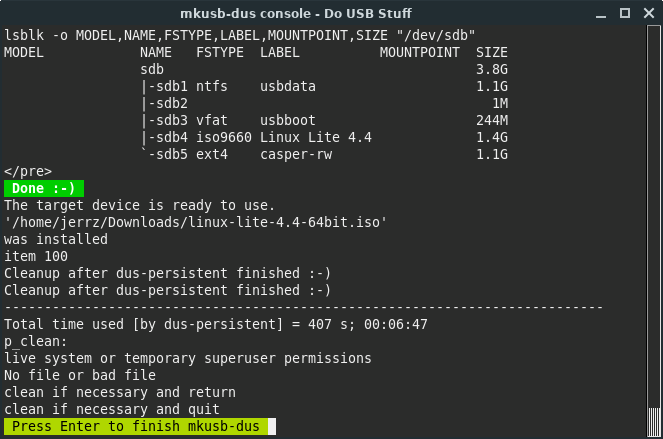Click the "Total time used" line
Viewport: 663px width, 439px height.
216,324
